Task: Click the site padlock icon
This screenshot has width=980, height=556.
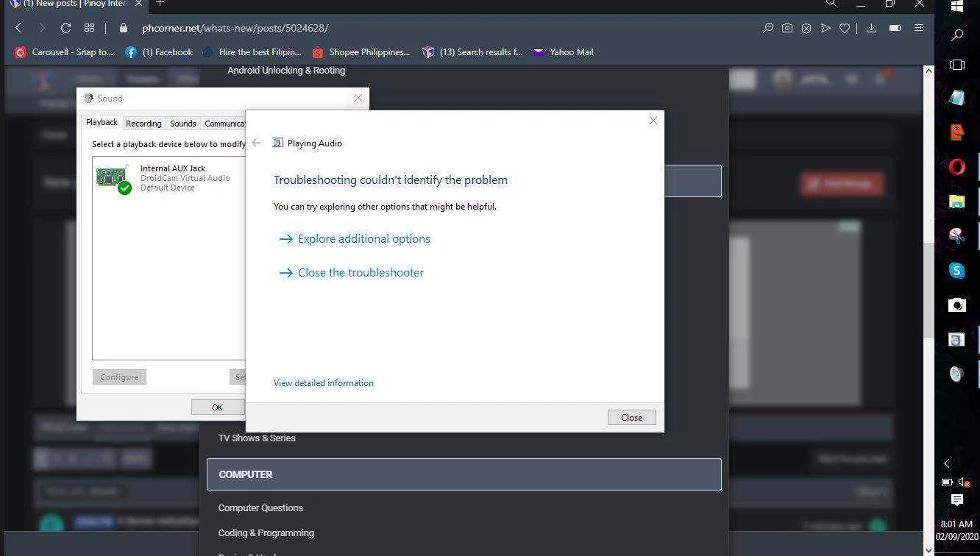Action: (x=124, y=28)
